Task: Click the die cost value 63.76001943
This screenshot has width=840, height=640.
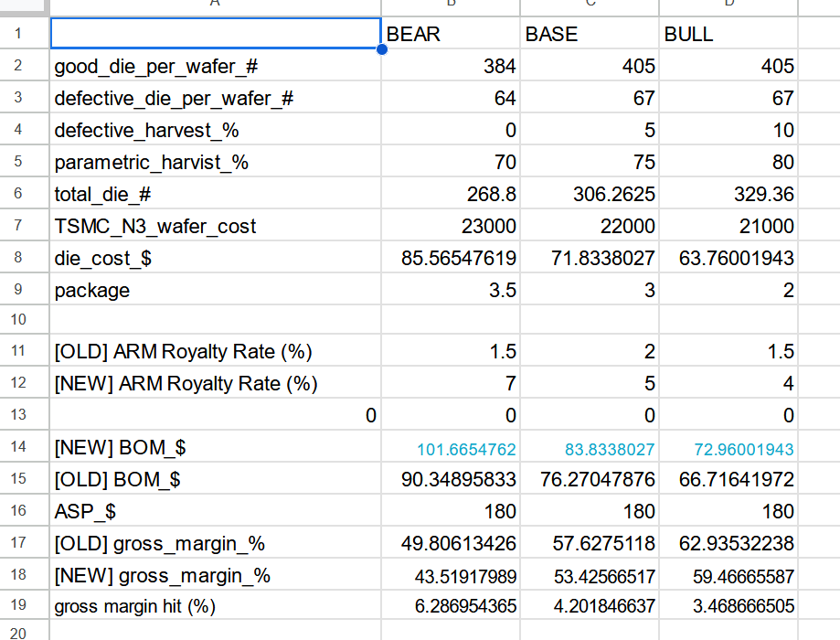Action: [x=728, y=257]
